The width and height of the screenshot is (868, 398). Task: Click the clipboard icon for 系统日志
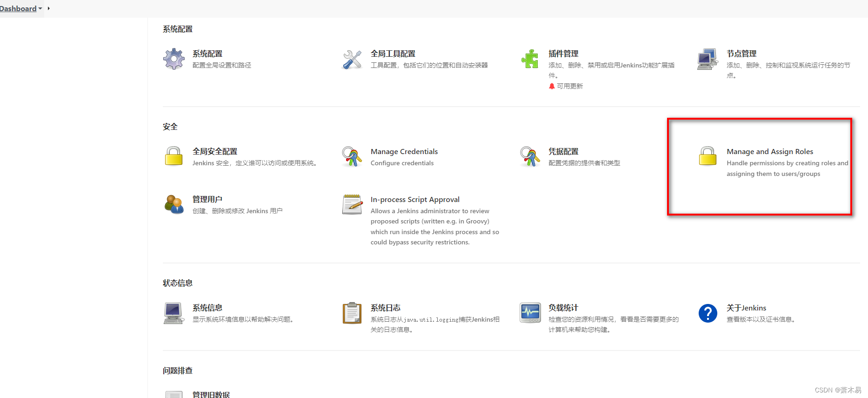352,313
